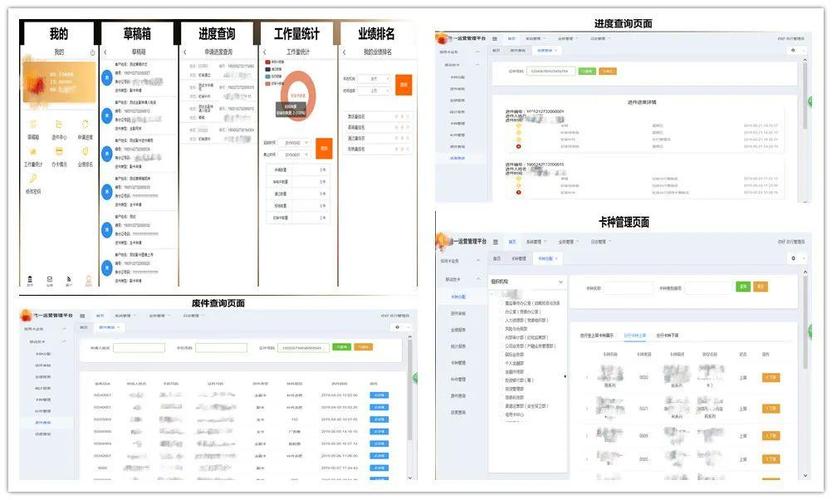Screen dimensions: 832x500
Task: Go back from the 草稿箱 screen
Action: point(106,52)
